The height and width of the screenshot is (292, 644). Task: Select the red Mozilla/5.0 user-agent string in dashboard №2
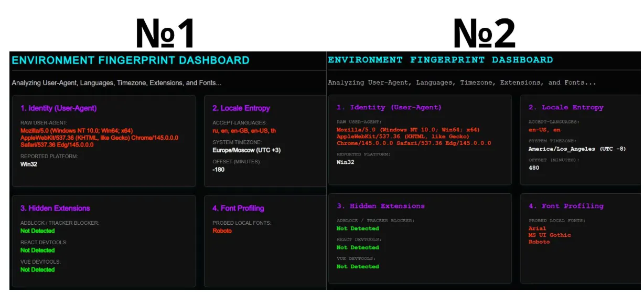tap(414, 136)
